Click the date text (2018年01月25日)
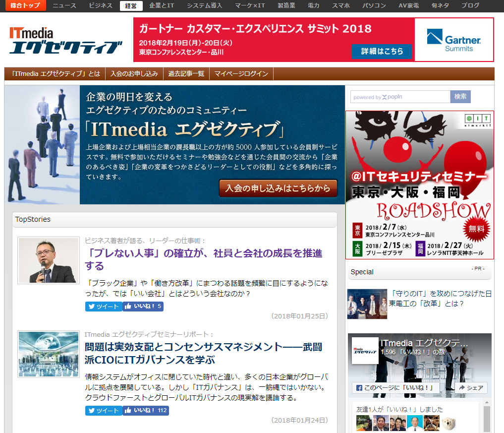Viewport: 504px width, 433px height. click(299, 316)
